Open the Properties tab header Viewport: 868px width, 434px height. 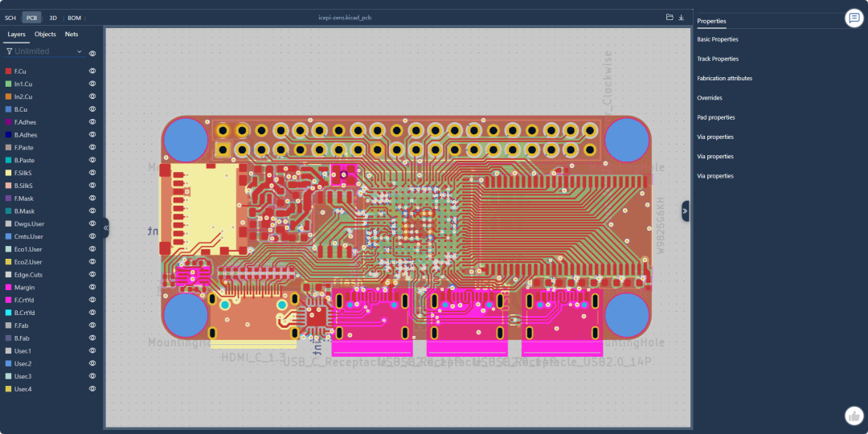pyautogui.click(x=711, y=21)
